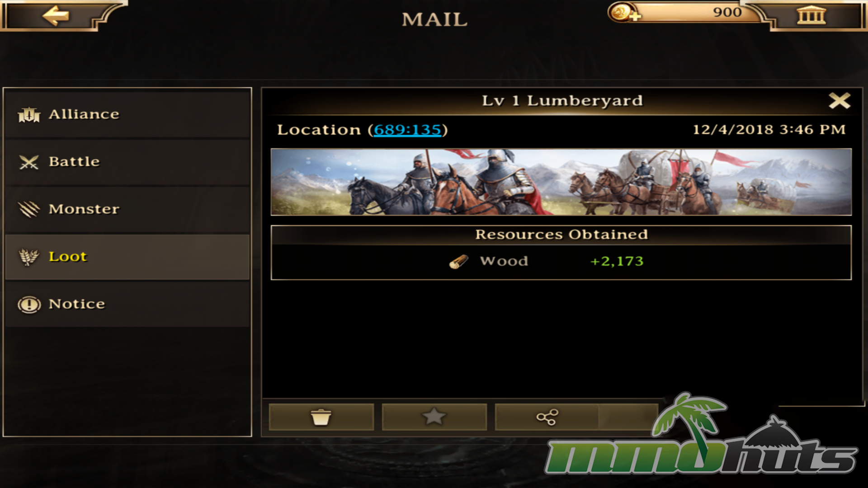Open the bank building icon
The image size is (868, 488).
pos(811,15)
